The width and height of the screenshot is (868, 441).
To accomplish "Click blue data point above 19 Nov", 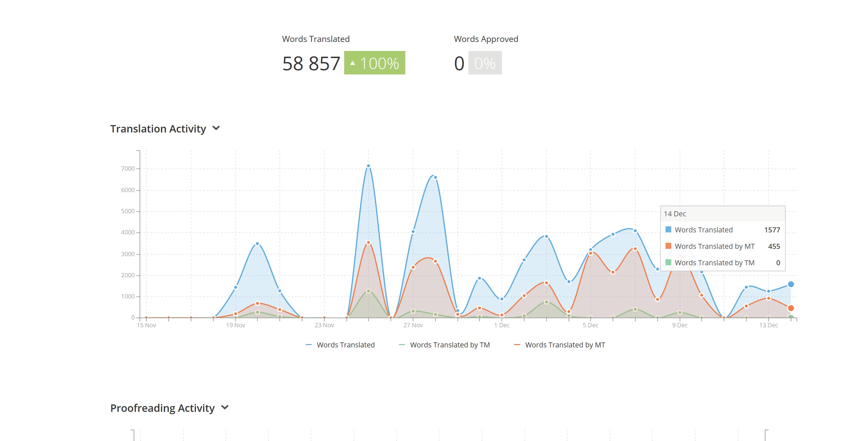I will point(235,287).
